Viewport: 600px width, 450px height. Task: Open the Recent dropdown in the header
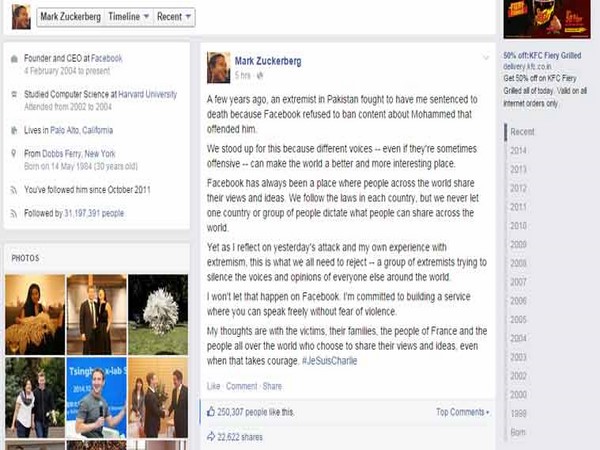coord(174,17)
